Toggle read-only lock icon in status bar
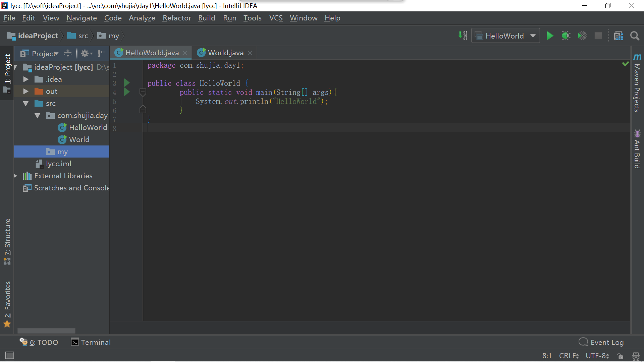 pos(620,356)
